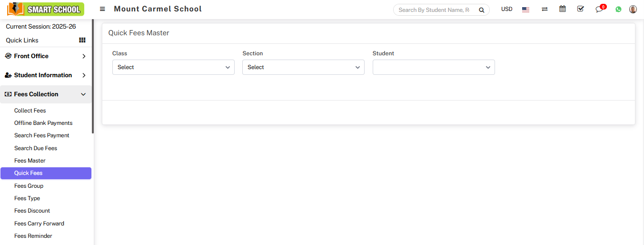Expand the Front Office menu

(x=46, y=56)
